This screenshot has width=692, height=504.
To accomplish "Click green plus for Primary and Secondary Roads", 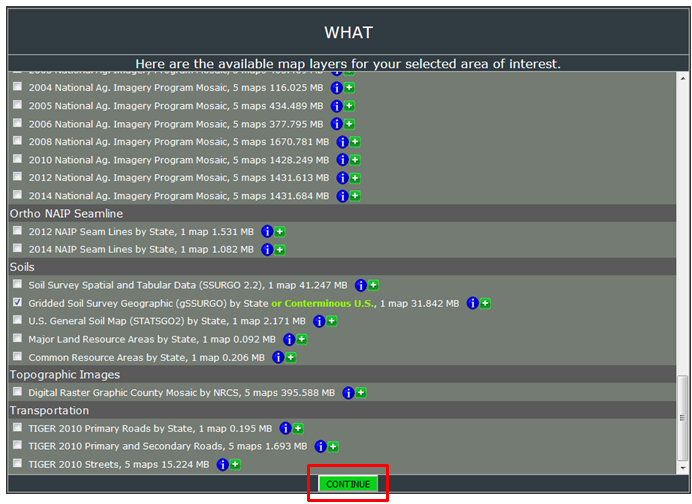I will (333, 447).
